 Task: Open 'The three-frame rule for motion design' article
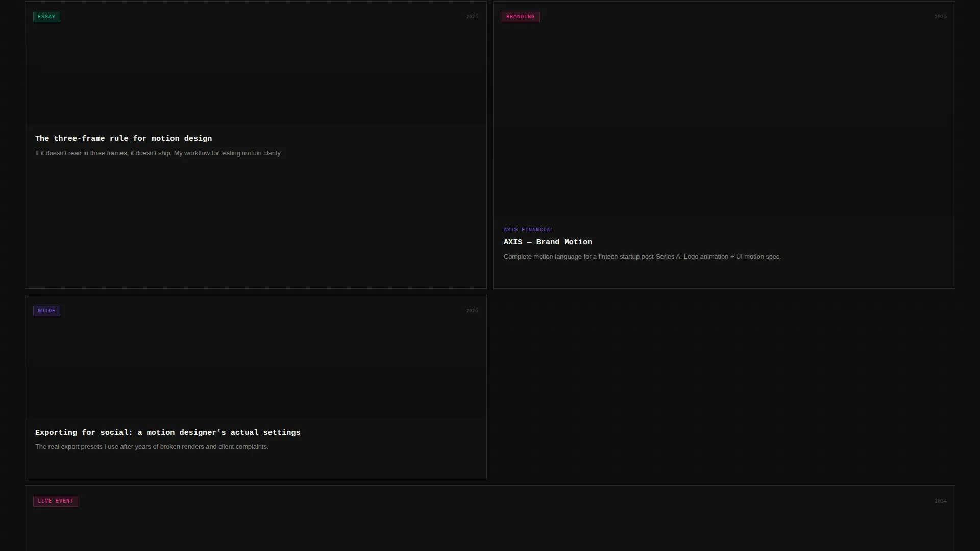click(124, 139)
